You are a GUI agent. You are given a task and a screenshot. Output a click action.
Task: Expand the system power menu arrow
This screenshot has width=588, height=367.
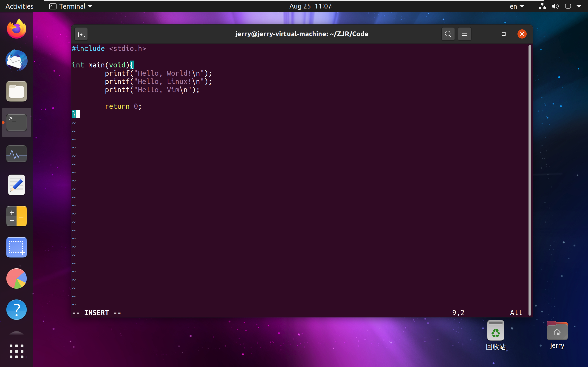pos(579,6)
